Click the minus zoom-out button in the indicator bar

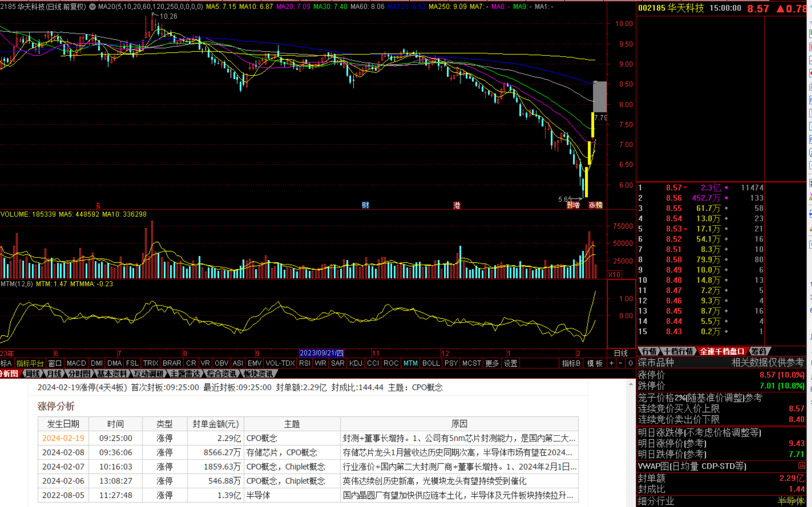tap(621, 363)
